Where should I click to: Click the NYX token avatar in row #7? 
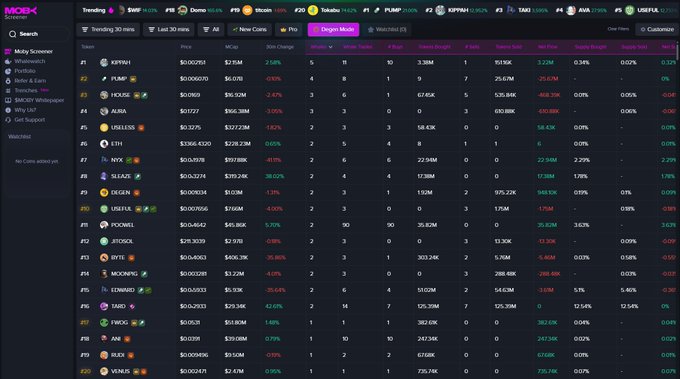coord(104,160)
